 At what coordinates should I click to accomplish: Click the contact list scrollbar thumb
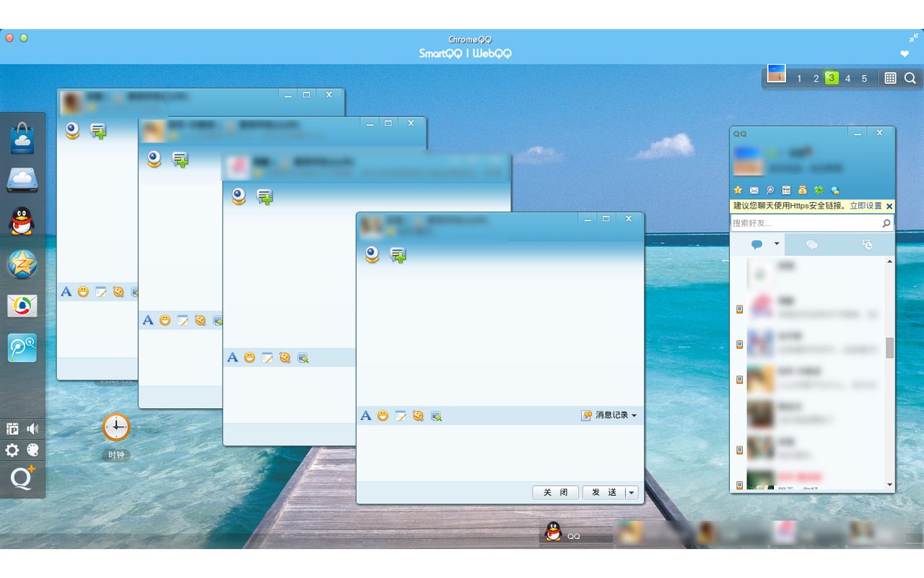click(890, 348)
